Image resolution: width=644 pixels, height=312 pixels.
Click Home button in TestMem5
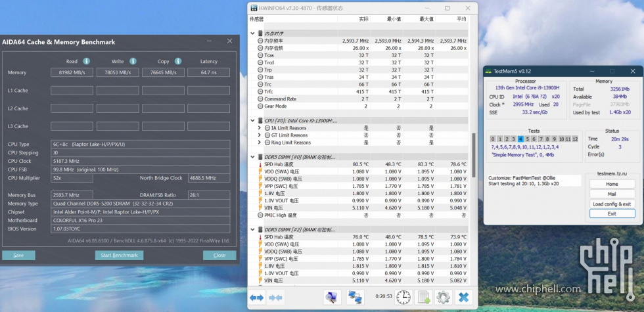coord(612,184)
